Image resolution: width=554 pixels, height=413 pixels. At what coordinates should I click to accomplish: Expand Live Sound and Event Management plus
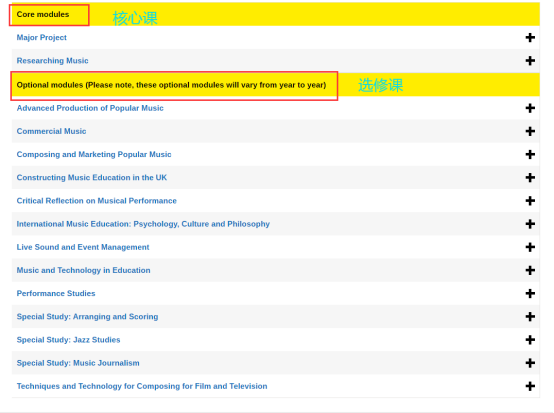click(530, 247)
